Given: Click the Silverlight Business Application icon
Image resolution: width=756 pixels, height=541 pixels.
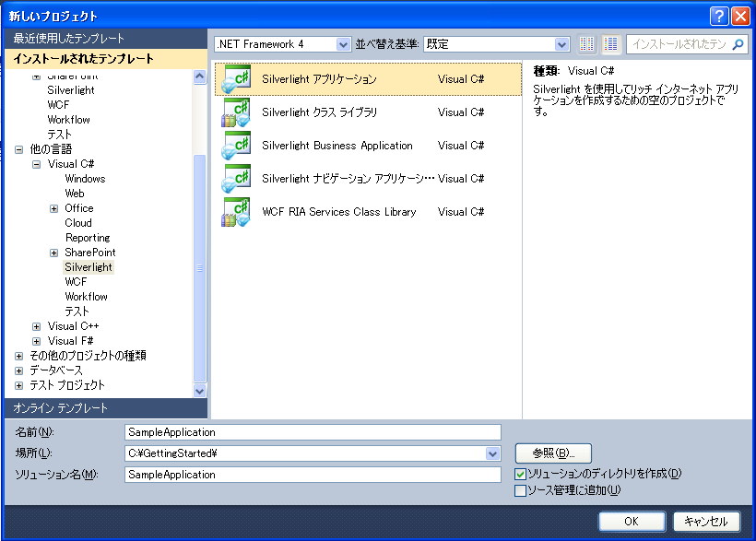Looking at the screenshot, I should click(236, 146).
